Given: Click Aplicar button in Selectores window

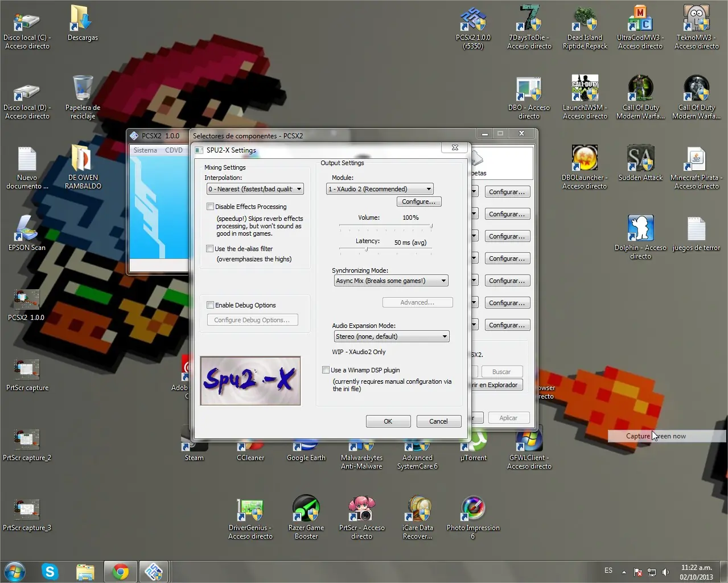Looking at the screenshot, I should pyautogui.click(x=508, y=418).
